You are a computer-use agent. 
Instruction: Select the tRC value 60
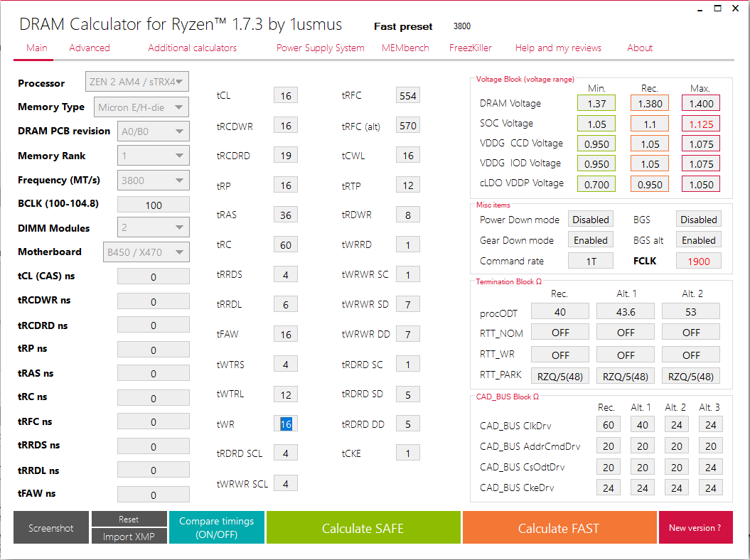pos(286,245)
